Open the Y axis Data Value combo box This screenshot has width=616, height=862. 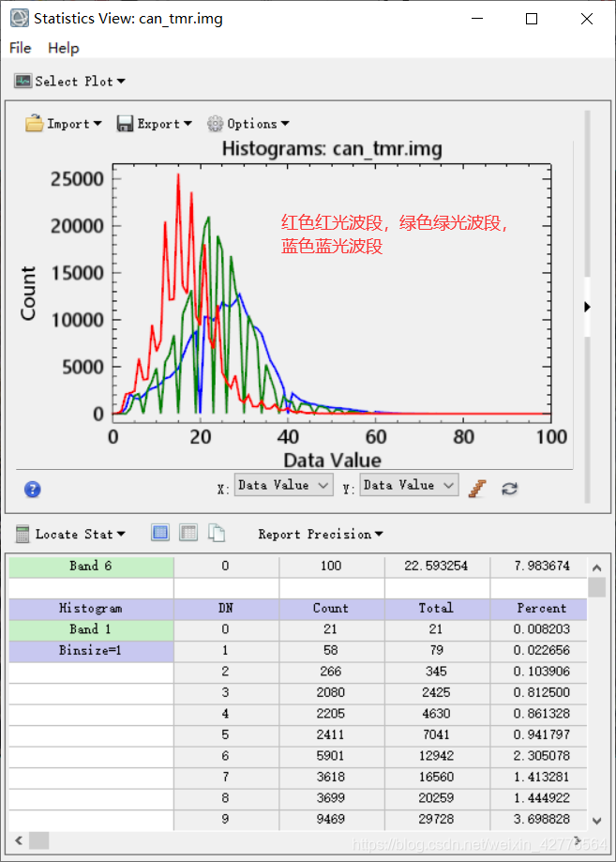(x=409, y=485)
